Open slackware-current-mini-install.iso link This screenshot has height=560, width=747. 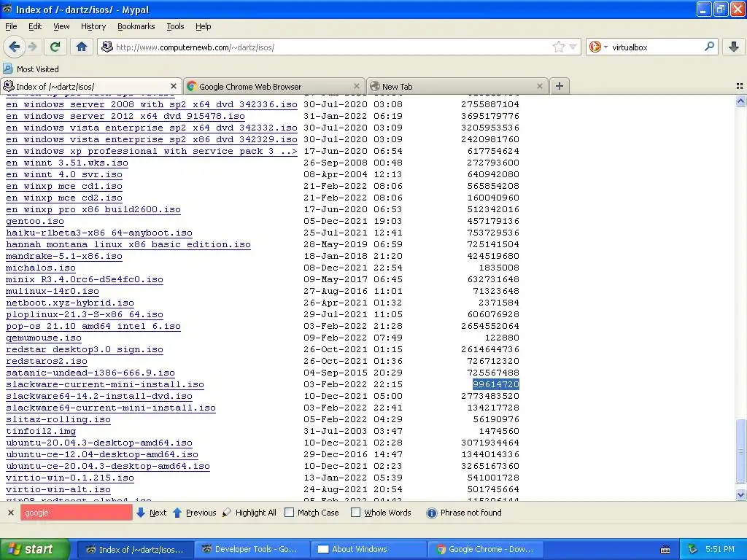pyautogui.click(x=105, y=384)
